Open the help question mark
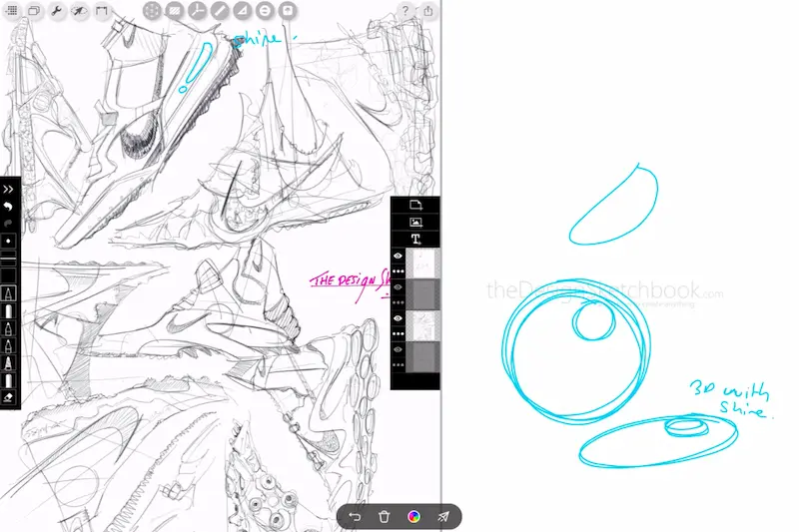 point(405,11)
